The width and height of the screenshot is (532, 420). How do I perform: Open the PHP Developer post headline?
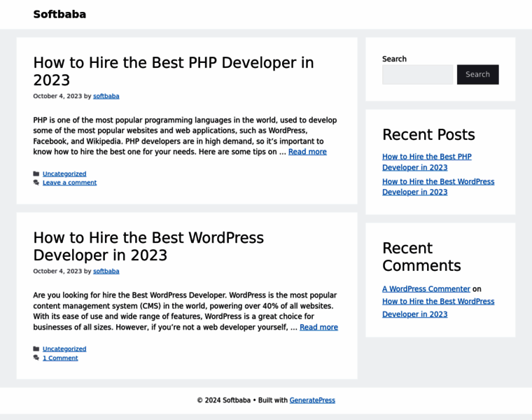pyautogui.click(x=173, y=71)
